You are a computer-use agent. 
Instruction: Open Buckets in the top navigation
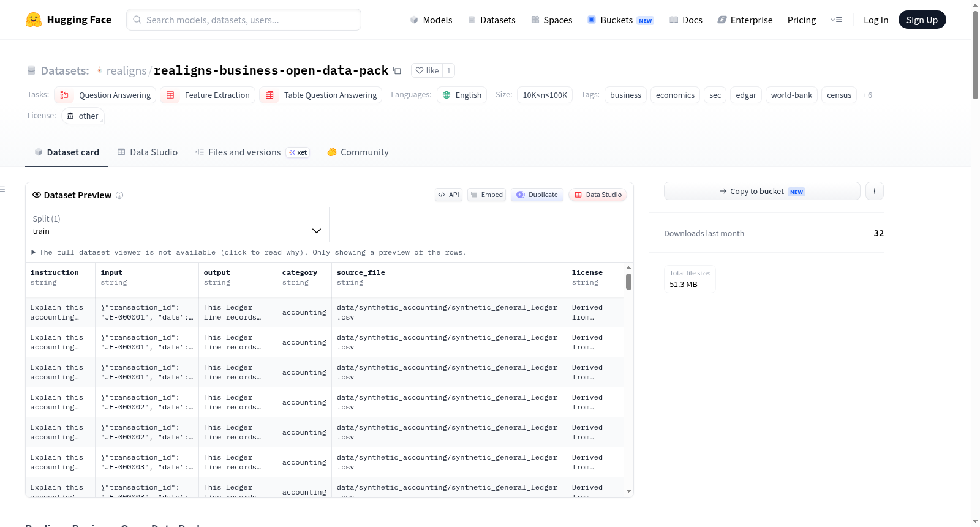tap(620, 20)
